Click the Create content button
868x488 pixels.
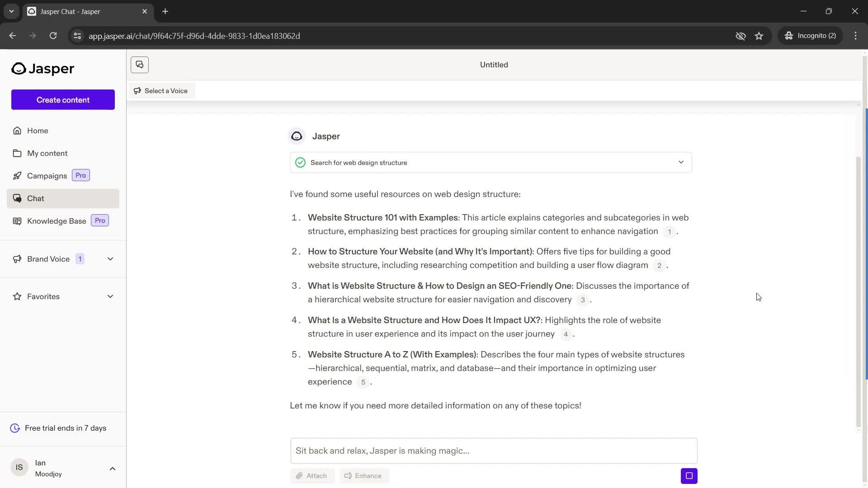(63, 100)
